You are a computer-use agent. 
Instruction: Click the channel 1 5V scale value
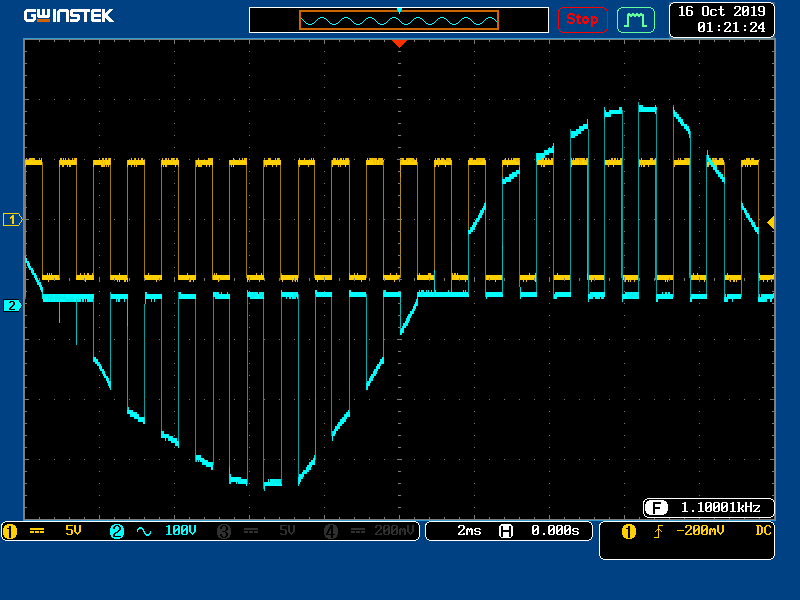tap(73, 531)
